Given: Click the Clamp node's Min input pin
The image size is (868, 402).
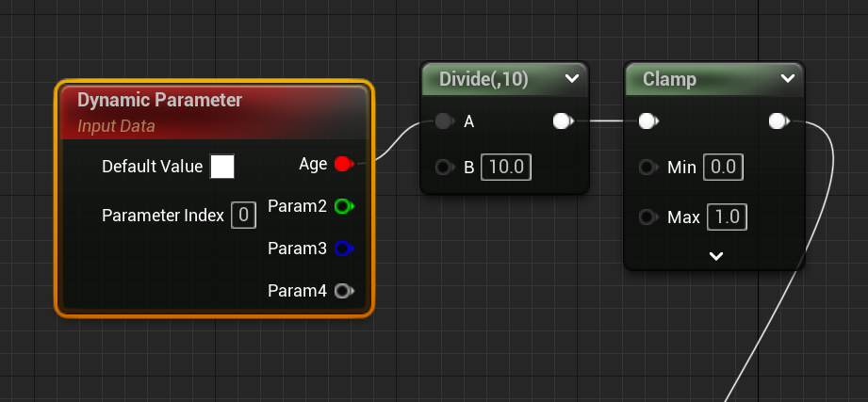Looking at the screenshot, I should point(647,167).
